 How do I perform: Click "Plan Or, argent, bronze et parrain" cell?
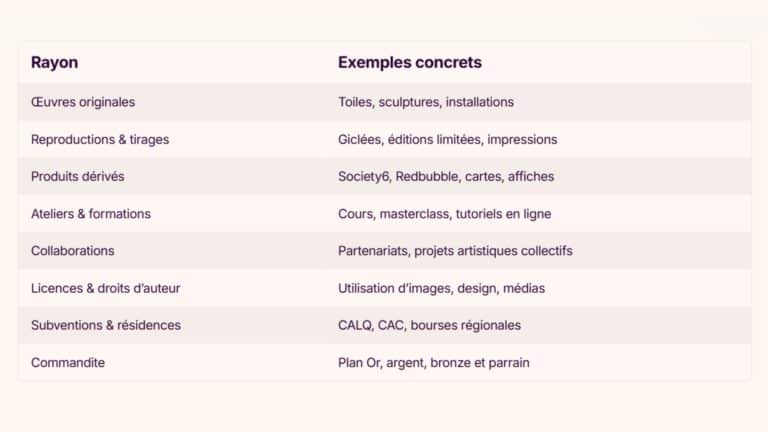[434, 362]
